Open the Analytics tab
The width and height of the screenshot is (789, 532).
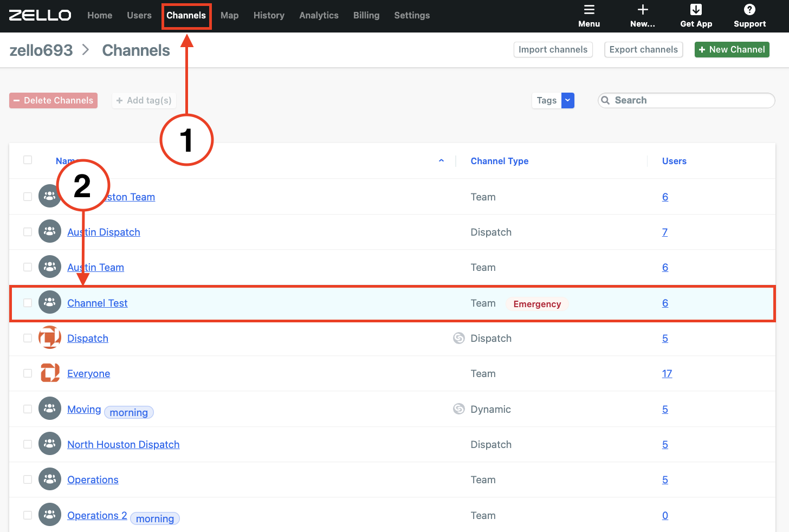point(319,15)
